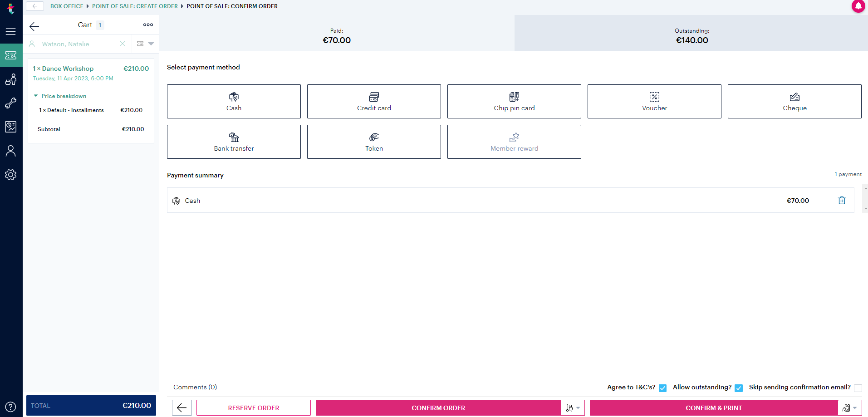Open the wrench tools section in sidebar
The image size is (868, 417).
tap(11, 103)
